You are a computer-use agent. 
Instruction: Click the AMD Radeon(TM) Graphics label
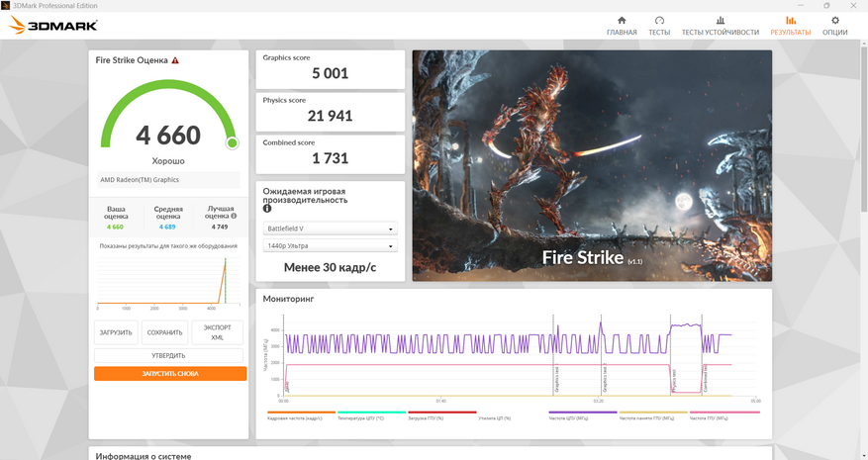[x=140, y=180]
